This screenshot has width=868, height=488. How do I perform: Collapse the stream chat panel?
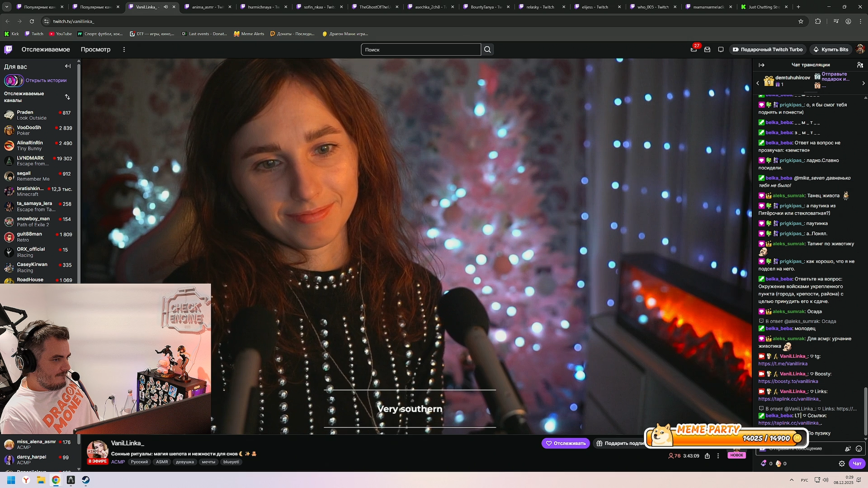761,65
